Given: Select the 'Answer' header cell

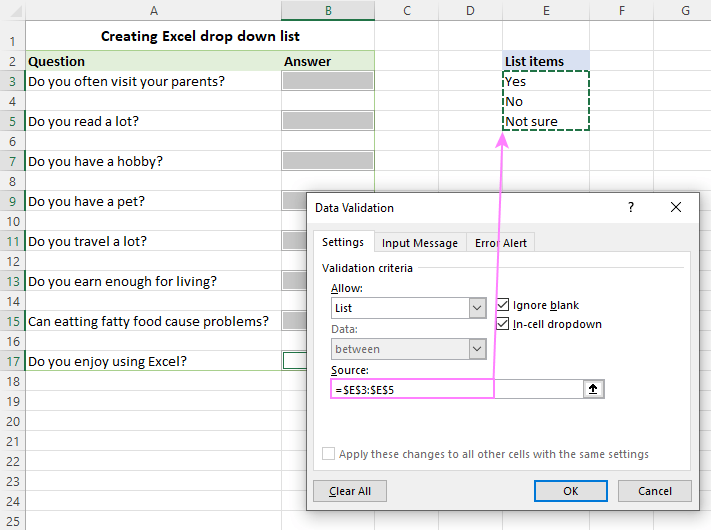Looking at the screenshot, I should [x=328, y=61].
